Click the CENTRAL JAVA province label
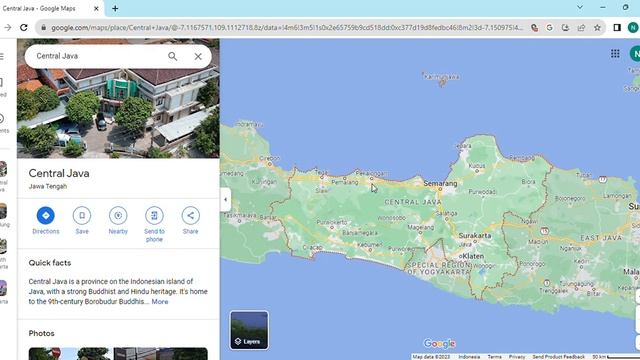 (413, 202)
